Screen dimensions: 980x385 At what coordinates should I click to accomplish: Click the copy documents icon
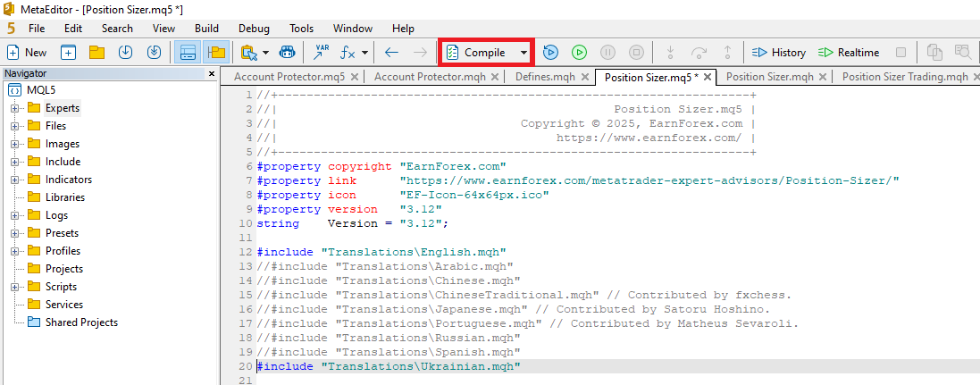click(x=934, y=53)
